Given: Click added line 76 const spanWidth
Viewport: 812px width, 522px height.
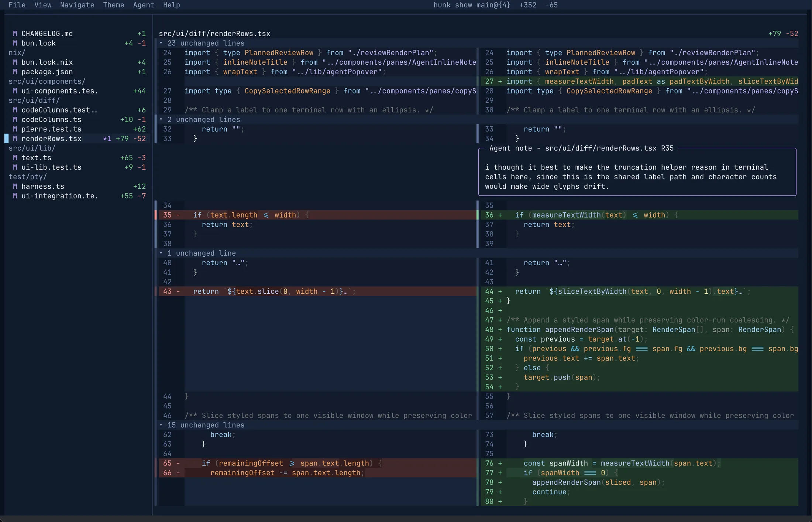Looking at the screenshot, I should [x=639, y=463].
